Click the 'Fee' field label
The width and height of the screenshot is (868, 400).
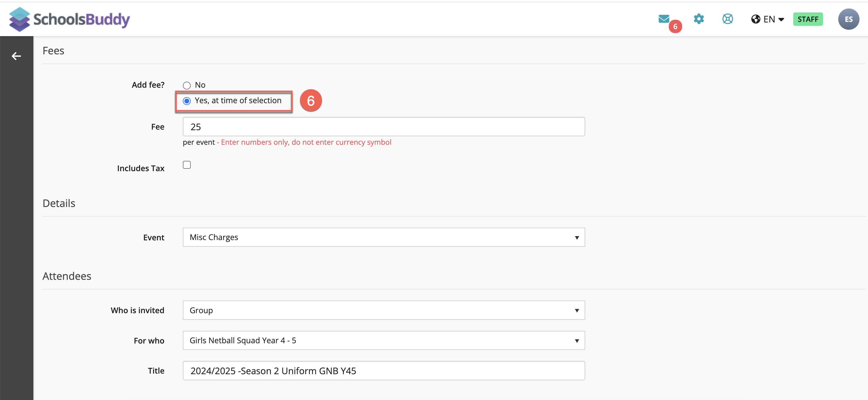158,127
